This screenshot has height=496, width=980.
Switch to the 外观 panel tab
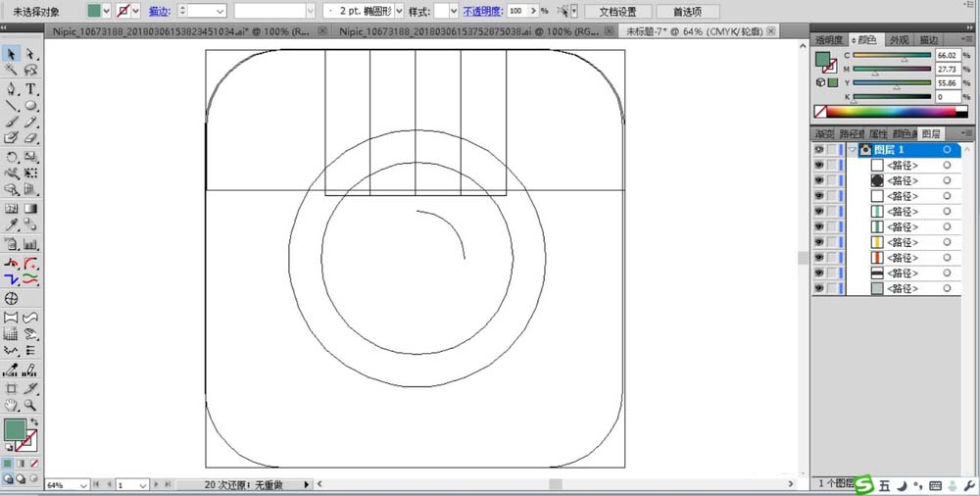click(899, 40)
